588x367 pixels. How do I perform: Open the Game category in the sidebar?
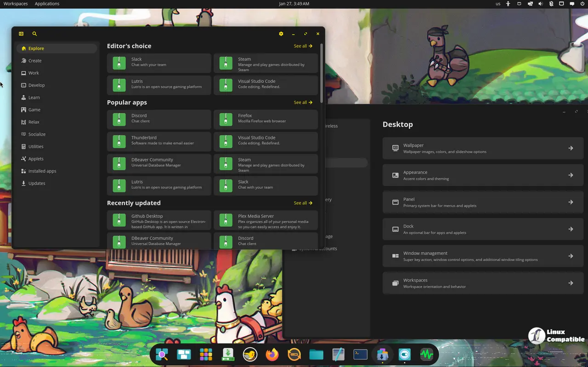tap(34, 110)
